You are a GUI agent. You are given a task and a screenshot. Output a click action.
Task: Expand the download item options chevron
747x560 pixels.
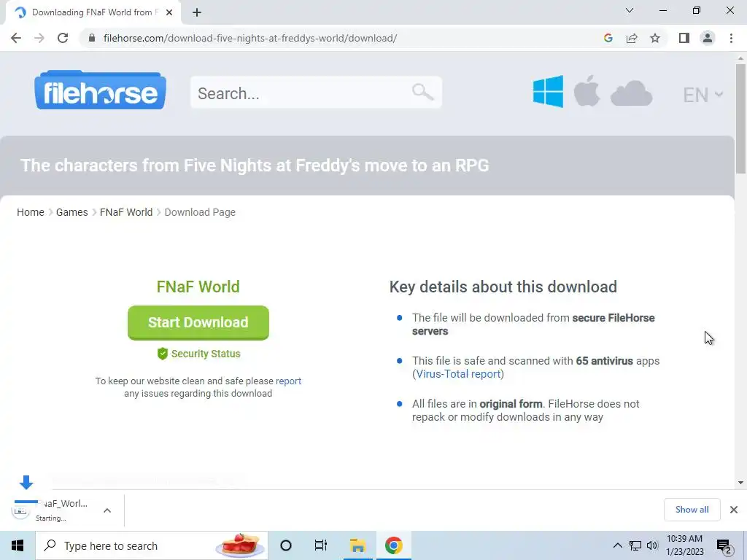point(107,510)
